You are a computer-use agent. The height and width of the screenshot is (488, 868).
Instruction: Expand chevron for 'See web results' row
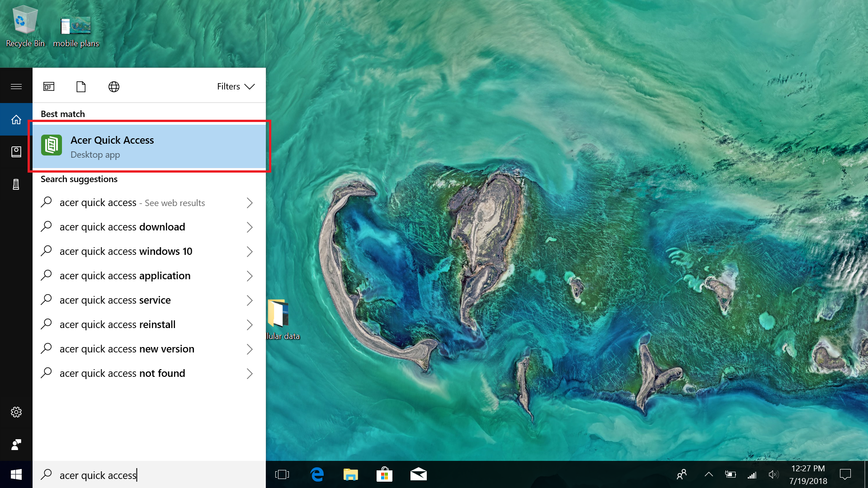point(250,203)
